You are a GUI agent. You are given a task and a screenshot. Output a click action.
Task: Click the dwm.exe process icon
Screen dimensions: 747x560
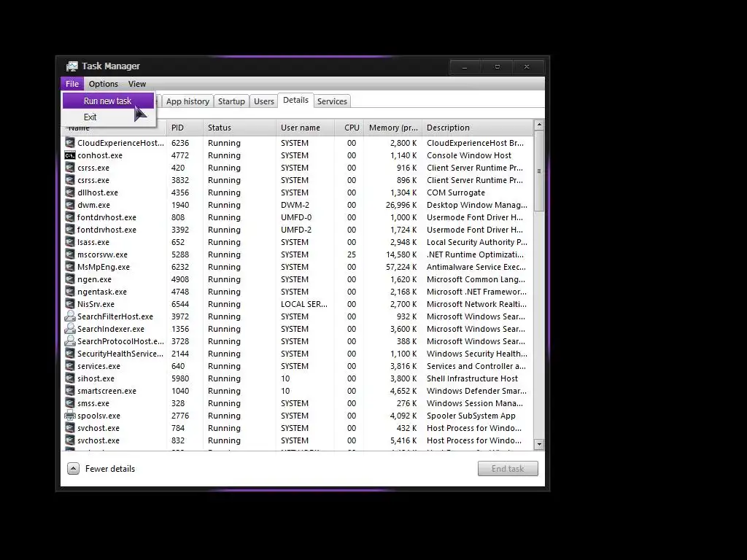[x=70, y=205]
